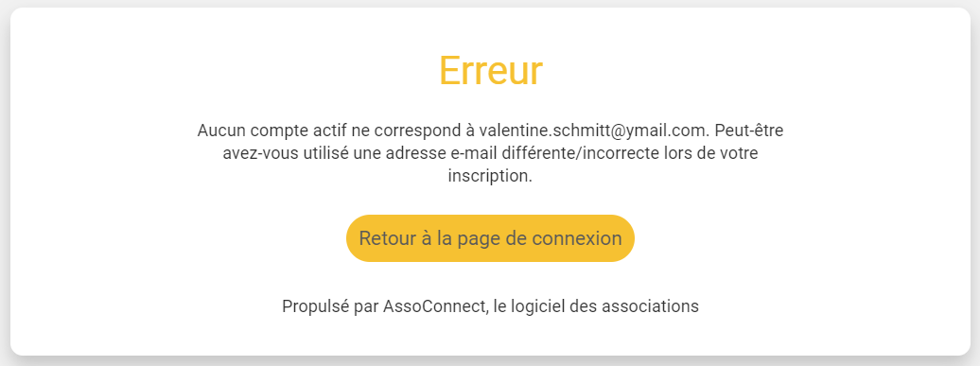980x366 pixels.
Task: Click the word par in the footer
Action: point(367,306)
